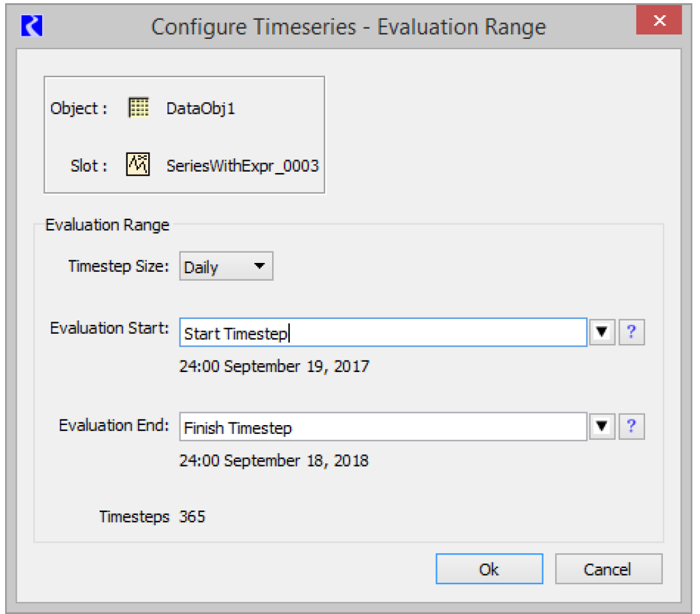Click in the Evaluation Start text field
This screenshot has width=700, height=614.
383,333
